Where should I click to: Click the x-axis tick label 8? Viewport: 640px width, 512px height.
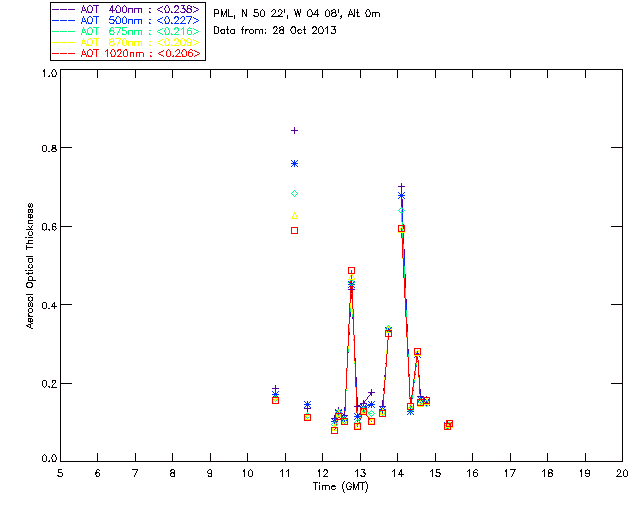(173, 474)
